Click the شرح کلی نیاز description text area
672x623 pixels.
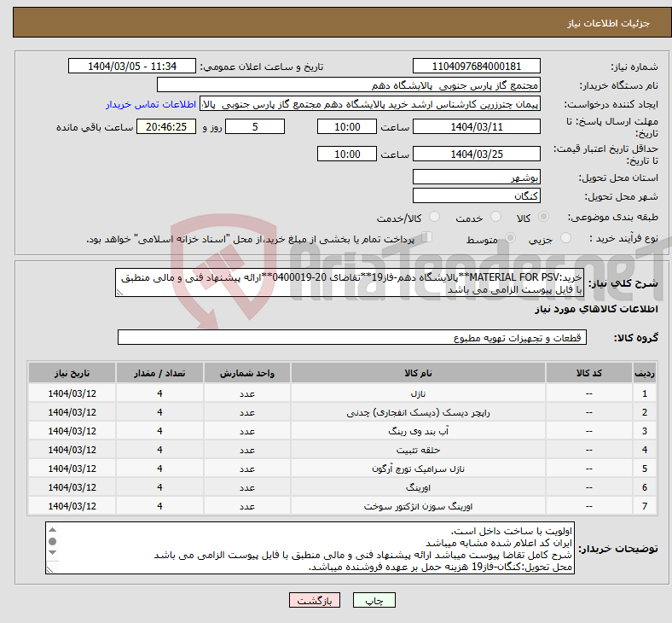(x=350, y=283)
